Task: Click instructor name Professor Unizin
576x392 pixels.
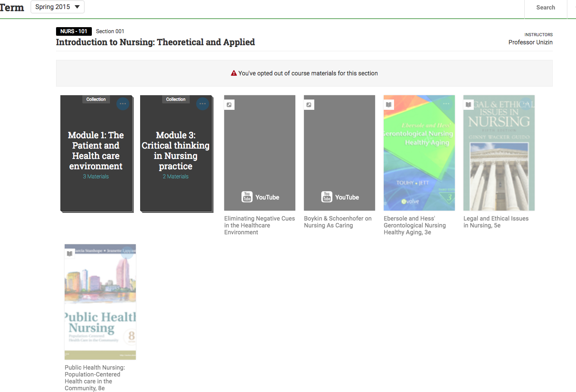Action: (x=530, y=42)
